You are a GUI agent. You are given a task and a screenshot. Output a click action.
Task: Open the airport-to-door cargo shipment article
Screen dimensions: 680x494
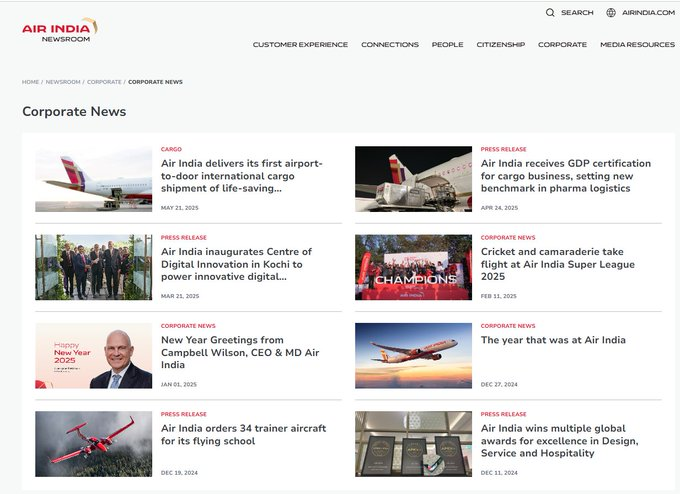pos(242,175)
